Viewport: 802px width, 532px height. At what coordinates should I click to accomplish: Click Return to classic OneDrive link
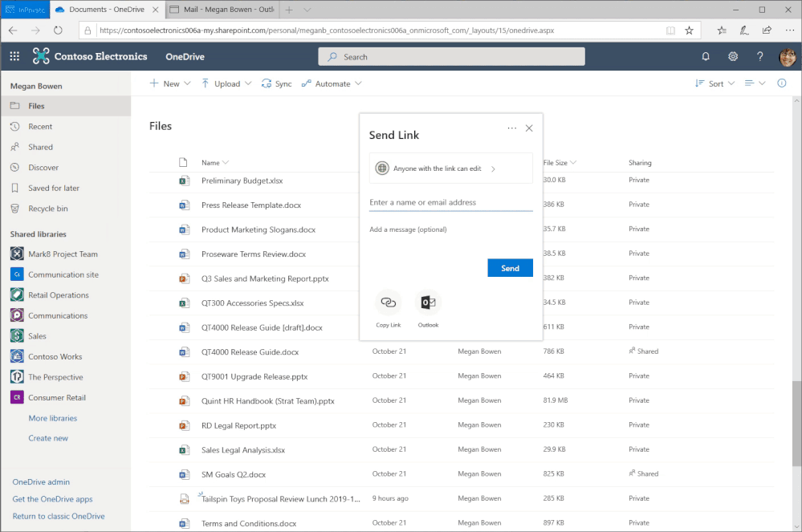(59, 516)
